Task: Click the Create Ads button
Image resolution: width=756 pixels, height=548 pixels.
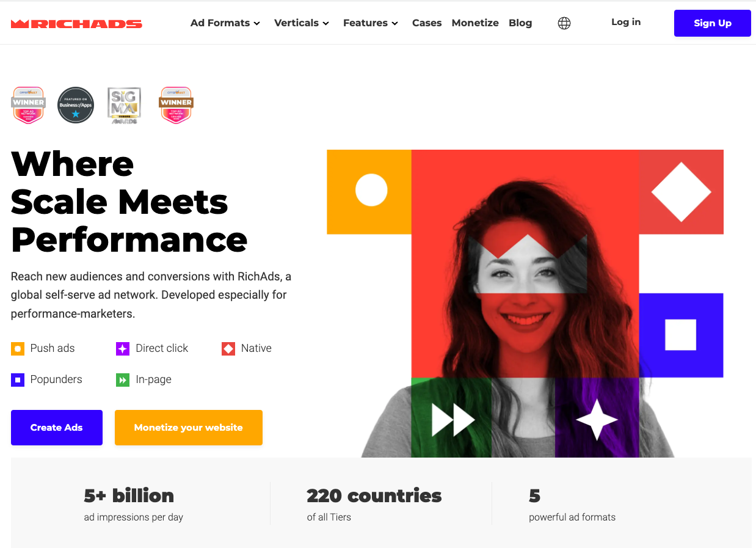Action: tap(57, 428)
